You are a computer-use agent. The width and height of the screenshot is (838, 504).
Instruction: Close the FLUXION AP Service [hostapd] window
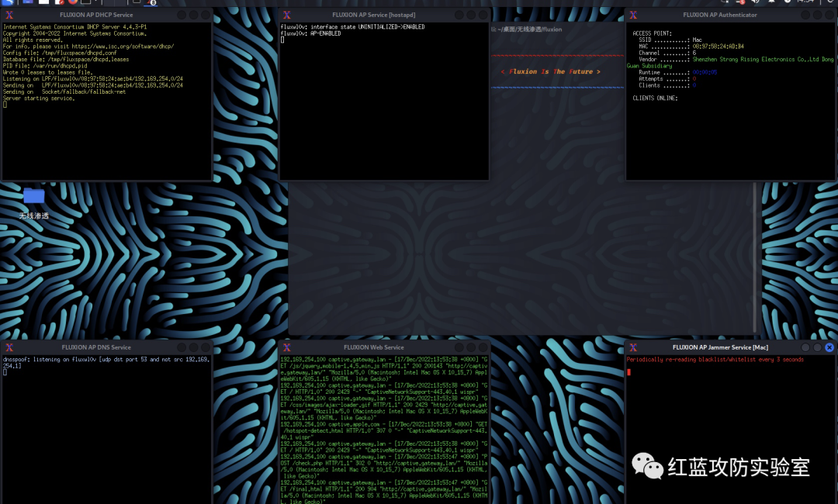coord(483,15)
